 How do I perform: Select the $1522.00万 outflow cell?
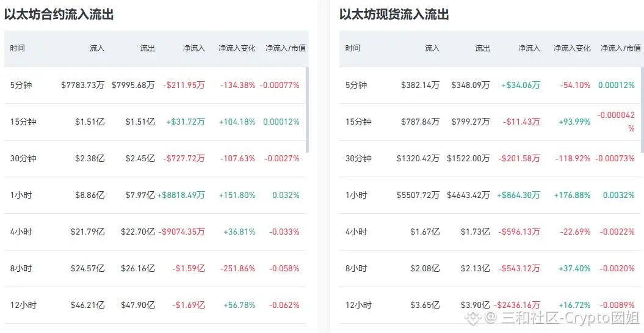[469, 158]
